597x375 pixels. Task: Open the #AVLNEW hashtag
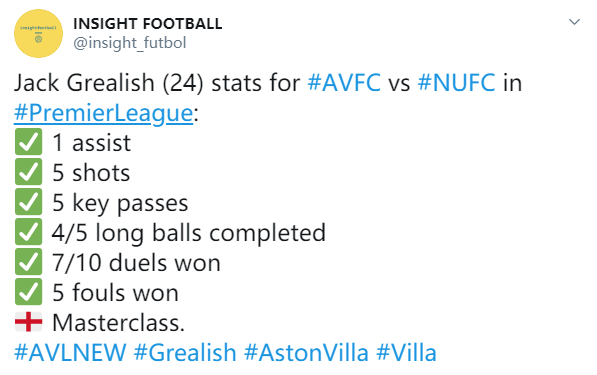click(x=70, y=352)
